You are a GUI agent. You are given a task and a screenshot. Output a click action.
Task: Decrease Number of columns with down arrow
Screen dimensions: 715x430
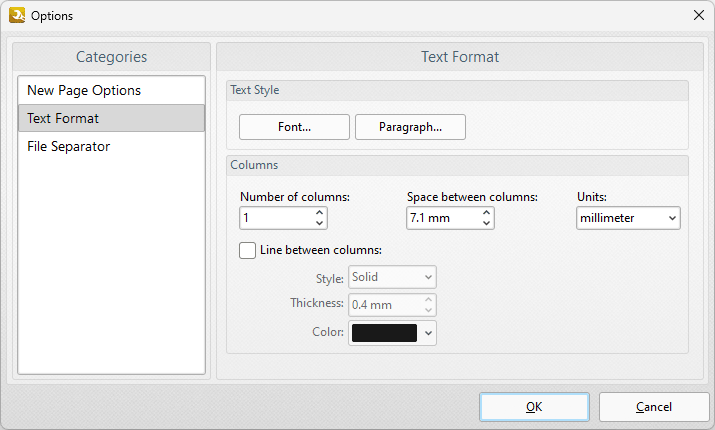click(x=320, y=223)
